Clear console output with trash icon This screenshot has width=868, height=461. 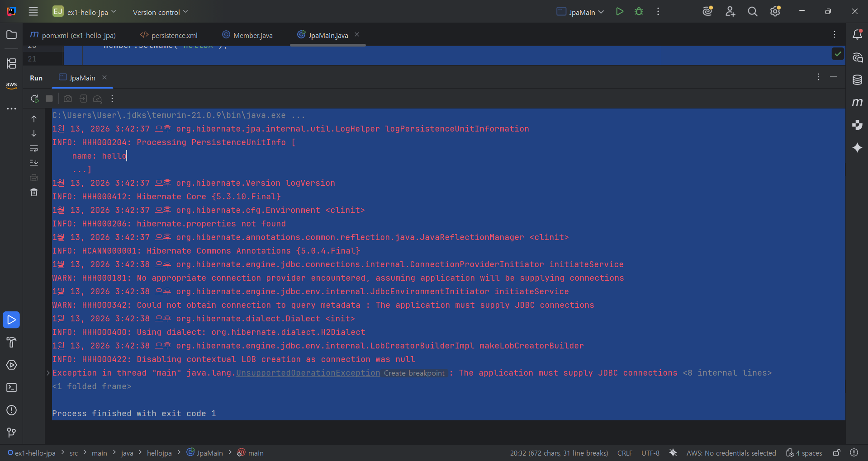click(34, 193)
